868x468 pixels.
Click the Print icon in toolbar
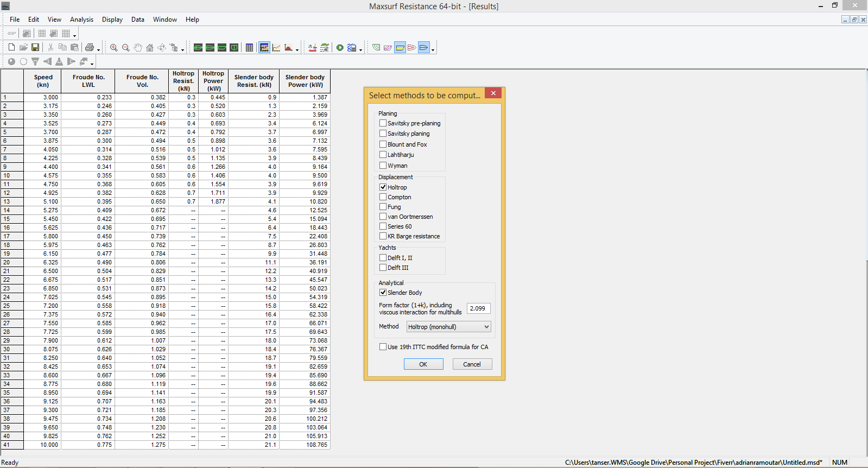(90, 48)
